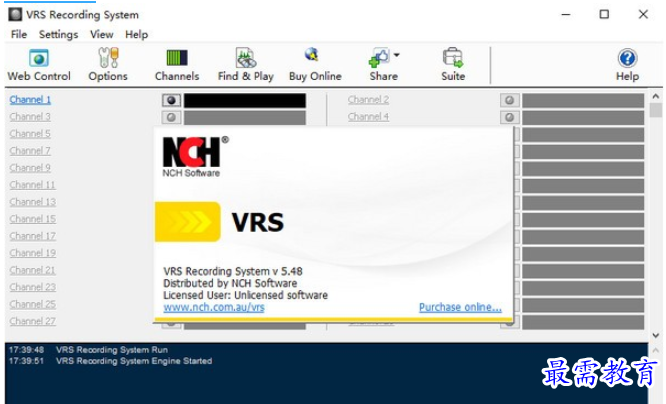Viewport: 666px width, 404px height.
Task: Open Web Control from the toolbar
Action: coord(39,65)
